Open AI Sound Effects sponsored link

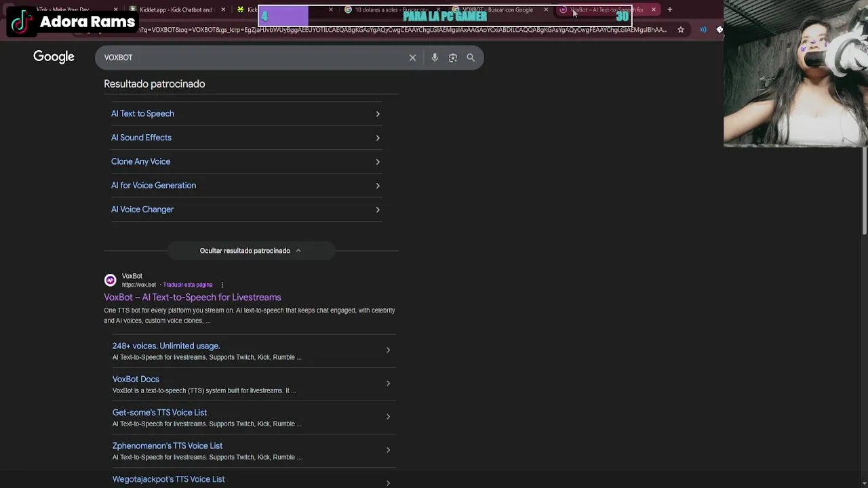[x=141, y=138]
